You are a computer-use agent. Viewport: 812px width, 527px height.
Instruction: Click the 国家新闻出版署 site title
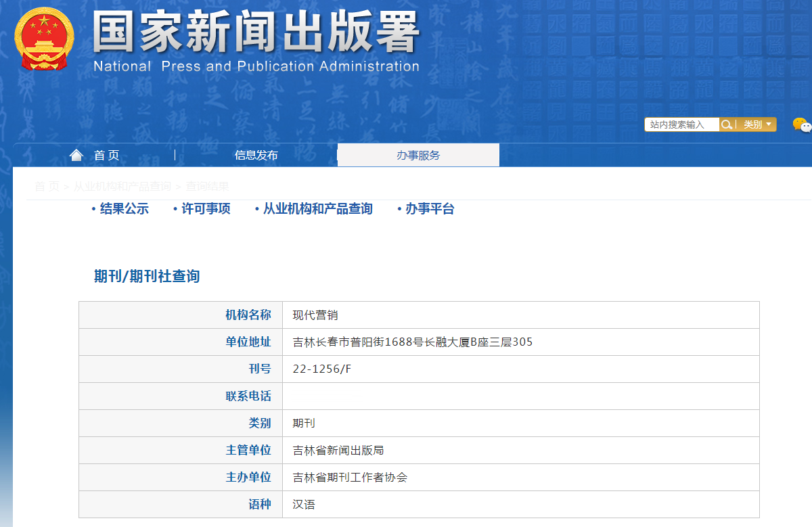tap(256, 32)
